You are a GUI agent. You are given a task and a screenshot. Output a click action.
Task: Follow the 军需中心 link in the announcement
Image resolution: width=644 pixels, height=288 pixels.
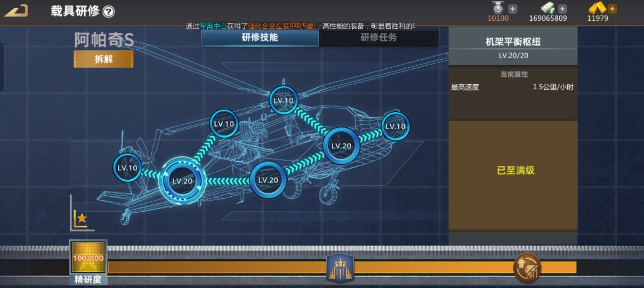point(213,26)
